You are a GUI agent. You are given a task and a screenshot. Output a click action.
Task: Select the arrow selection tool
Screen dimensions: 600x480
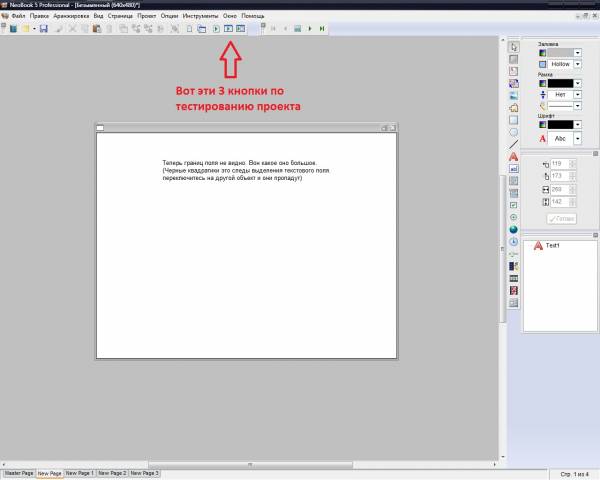[x=514, y=46]
